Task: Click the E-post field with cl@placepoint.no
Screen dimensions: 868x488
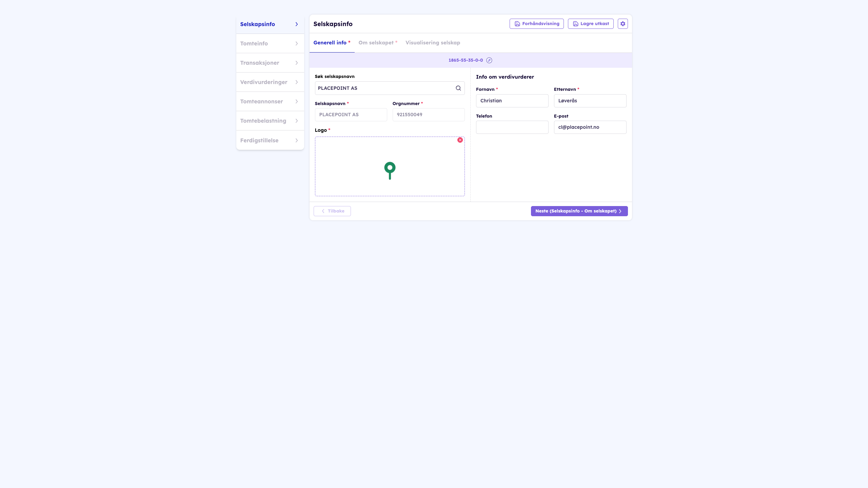Action: click(x=590, y=127)
